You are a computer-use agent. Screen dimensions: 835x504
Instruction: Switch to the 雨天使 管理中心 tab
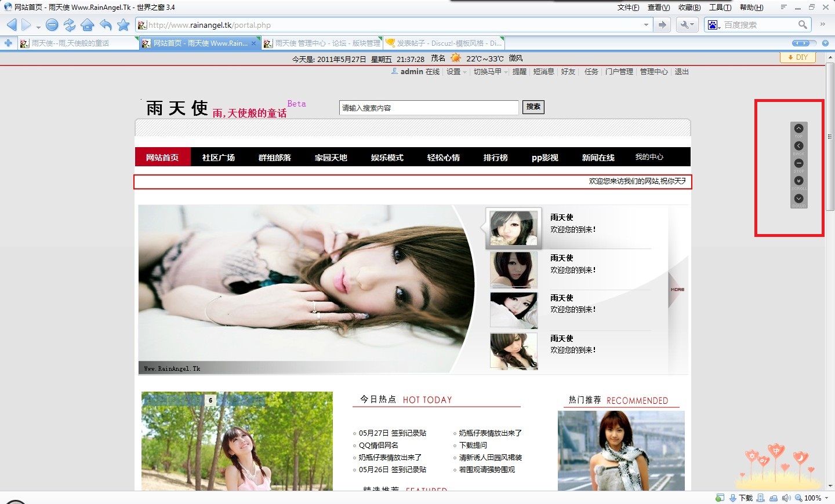coord(322,43)
